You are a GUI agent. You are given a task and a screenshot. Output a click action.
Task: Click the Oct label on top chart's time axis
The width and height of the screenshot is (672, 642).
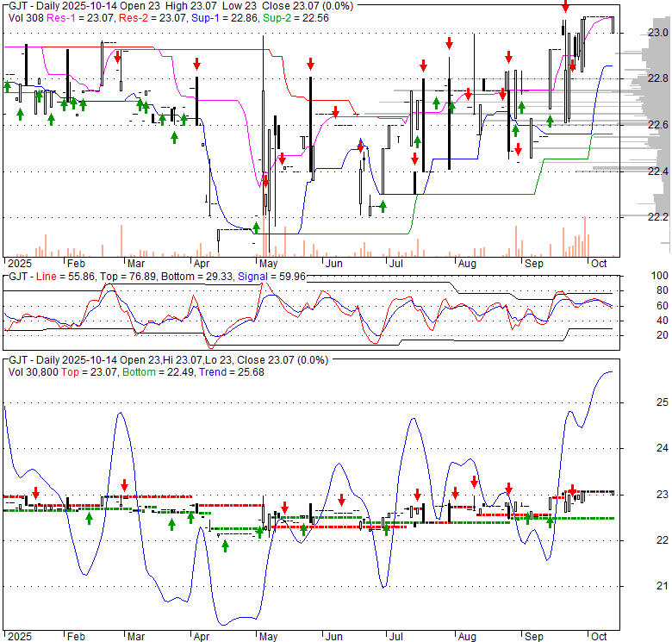[x=598, y=261]
